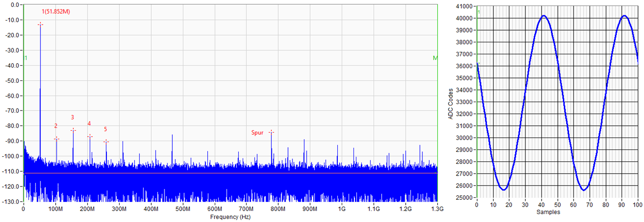This screenshot has width=644, height=222.
Task: Click the Frequency (Hz) axis title
Action: tap(230, 217)
